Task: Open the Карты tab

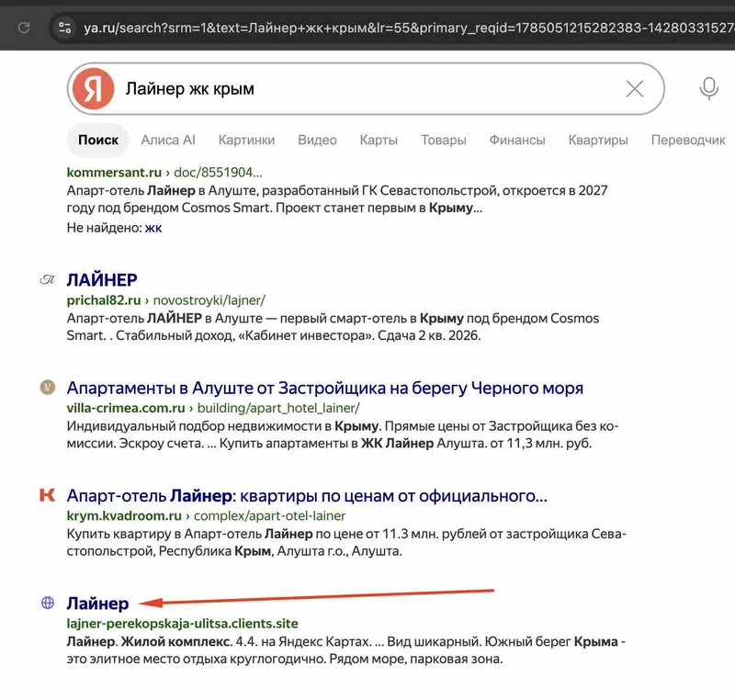Action: (379, 141)
